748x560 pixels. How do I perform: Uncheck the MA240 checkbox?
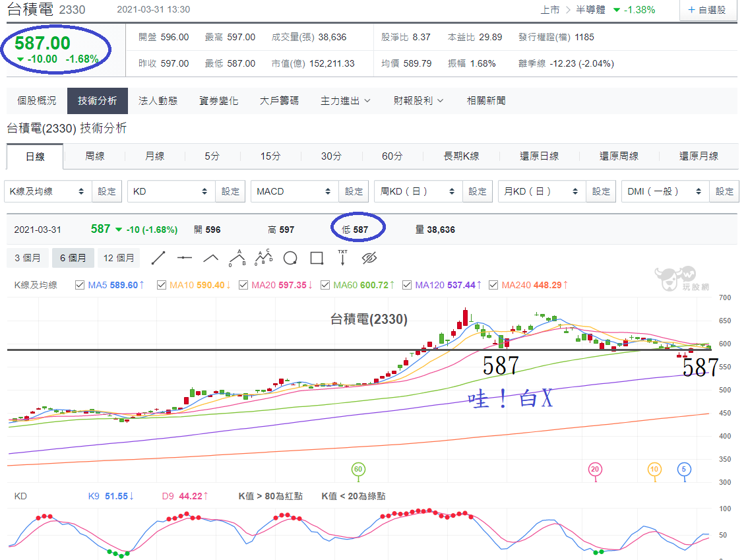[493, 285]
